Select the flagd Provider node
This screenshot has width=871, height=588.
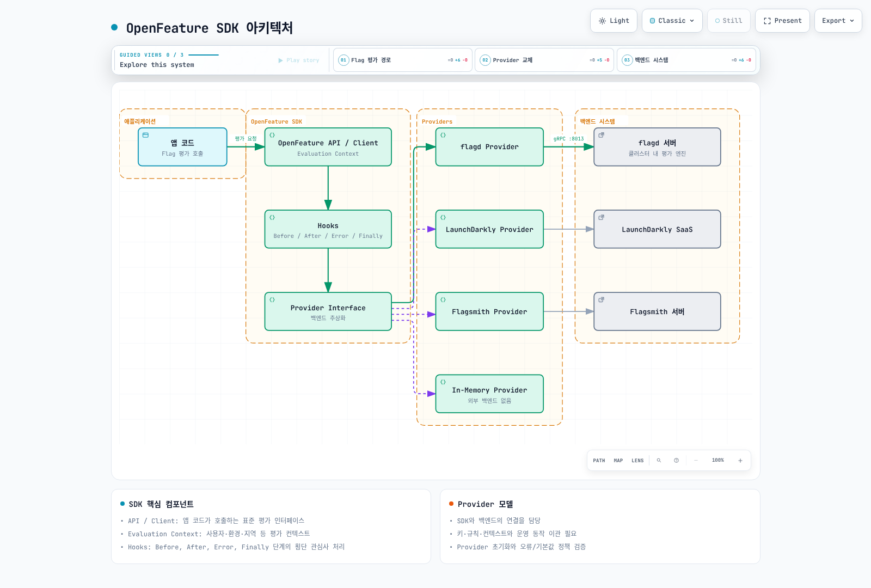coord(489,147)
